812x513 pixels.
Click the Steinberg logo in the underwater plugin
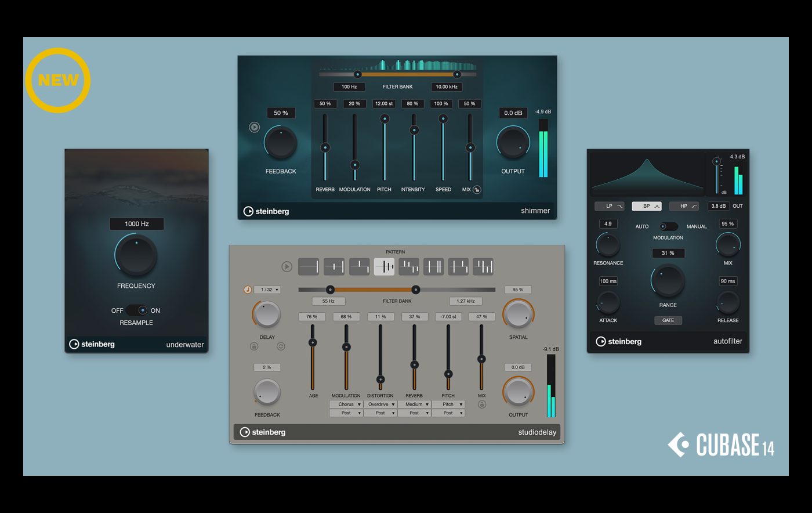[92, 344]
